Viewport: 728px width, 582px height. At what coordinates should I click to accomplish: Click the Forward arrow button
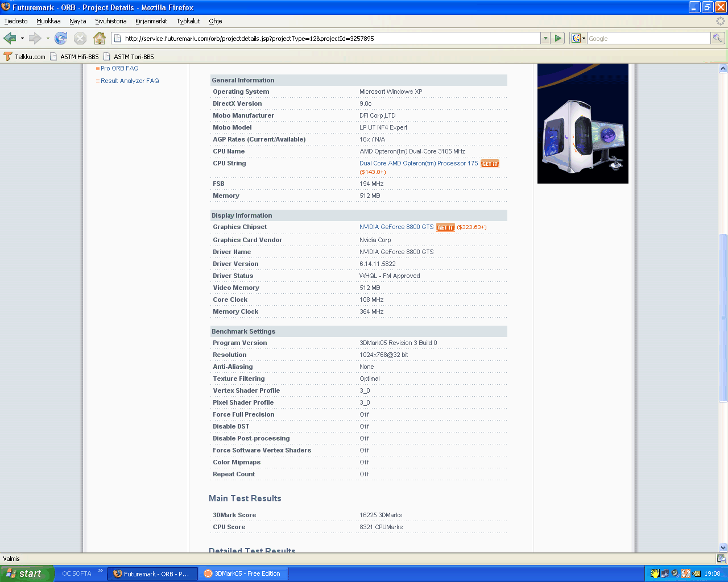click(x=35, y=38)
